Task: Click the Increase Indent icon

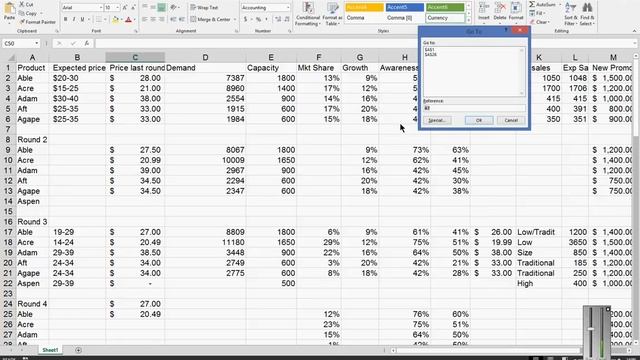Action: click(x=182, y=19)
